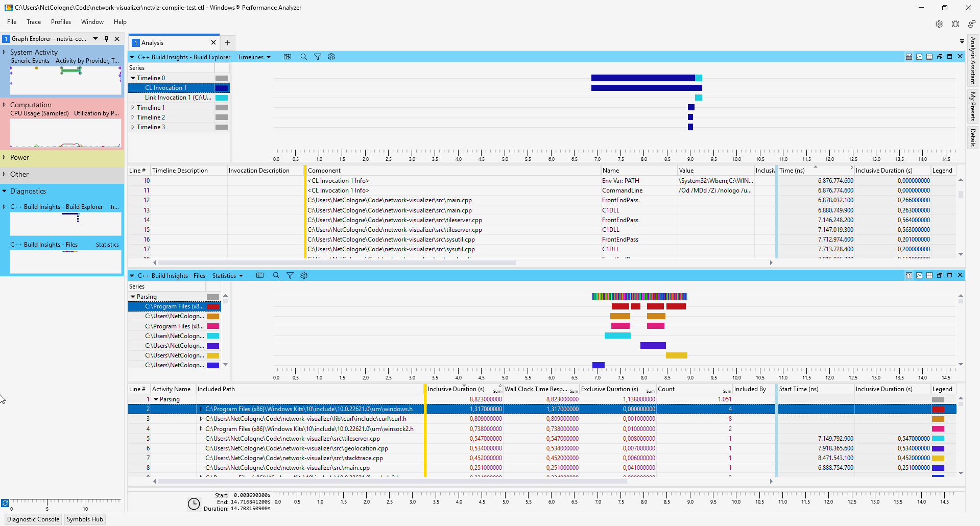Click the bug diagnostics icon at top right
Viewport: 980px width, 526px height.
pos(955,24)
